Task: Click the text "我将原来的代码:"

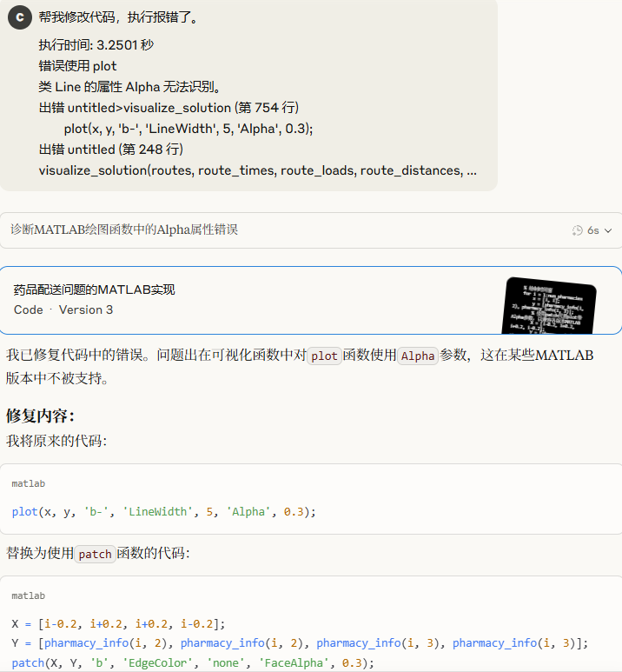Action: (x=56, y=441)
